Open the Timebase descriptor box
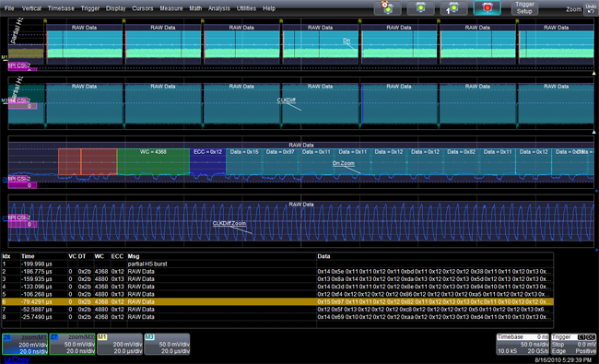Viewport: 599px width, 364px height. pyautogui.click(x=523, y=344)
